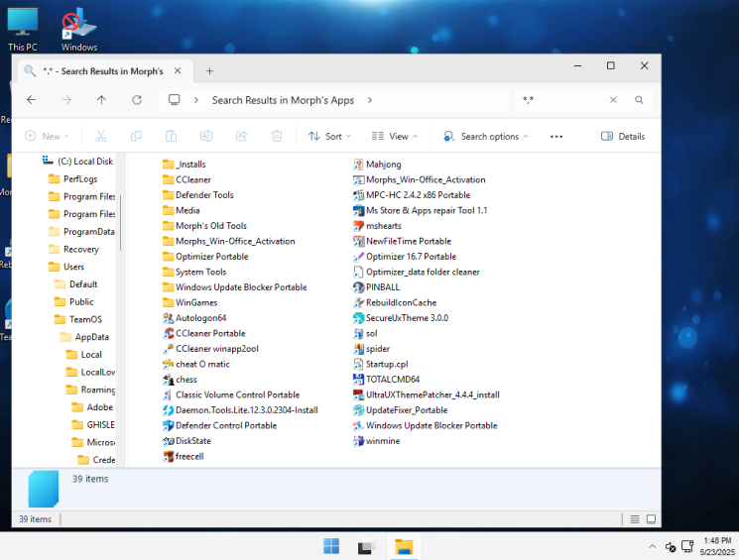Image resolution: width=739 pixels, height=560 pixels.
Task: Click the Search Results breadcrumb text
Action: [x=283, y=100]
